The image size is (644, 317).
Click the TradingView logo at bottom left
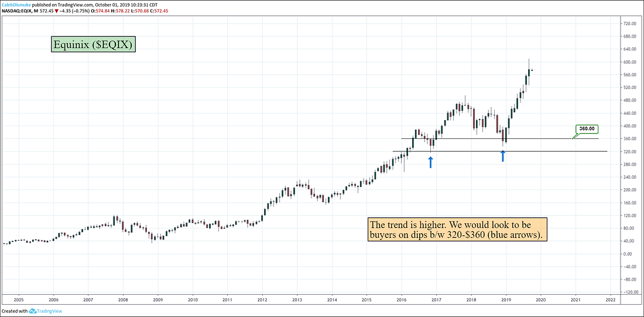(x=45, y=311)
